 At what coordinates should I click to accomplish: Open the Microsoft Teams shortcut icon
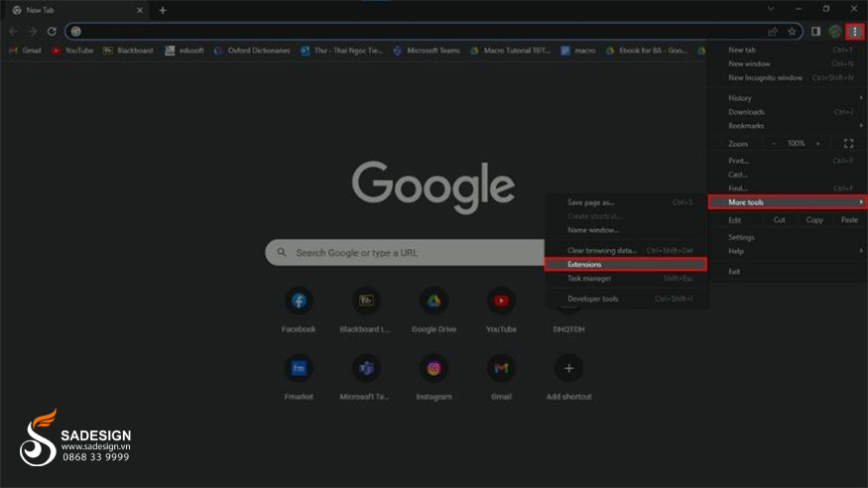coord(366,369)
